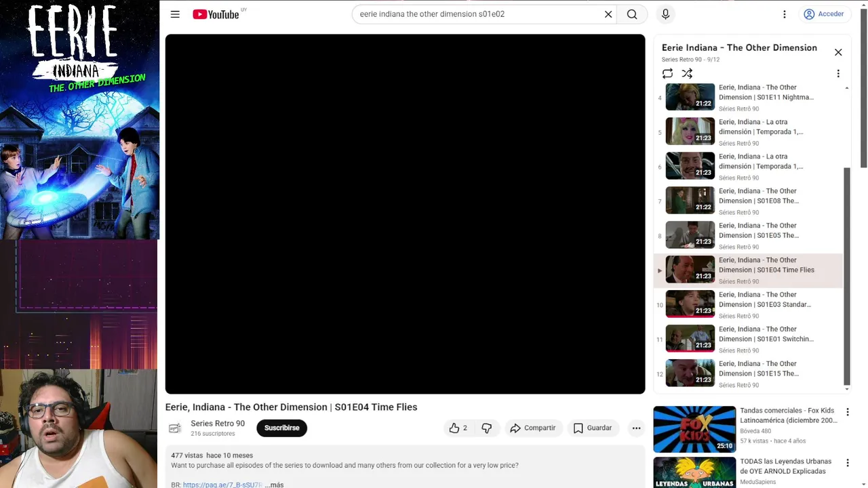Image resolution: width=868 pixels, height=488 pixels.
Task: Subscribe with the Suscribirse button
Action: (x=281, y=428)
